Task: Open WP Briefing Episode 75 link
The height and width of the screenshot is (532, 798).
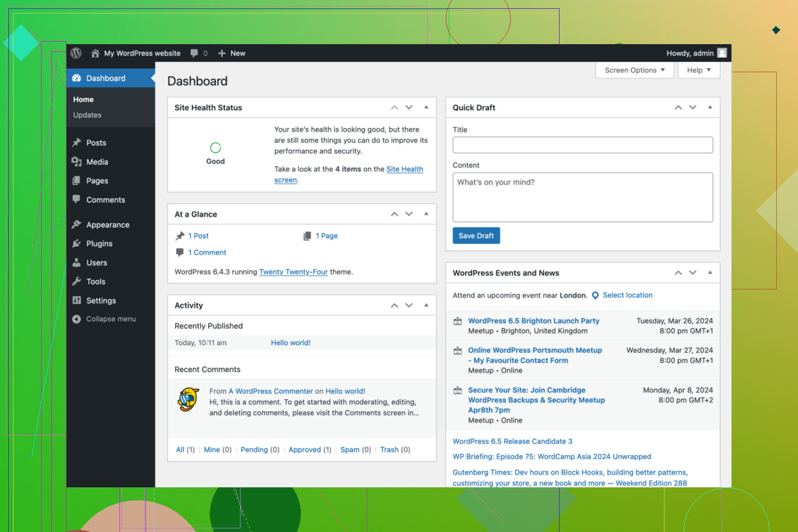Action: click(x=552, y=457)
